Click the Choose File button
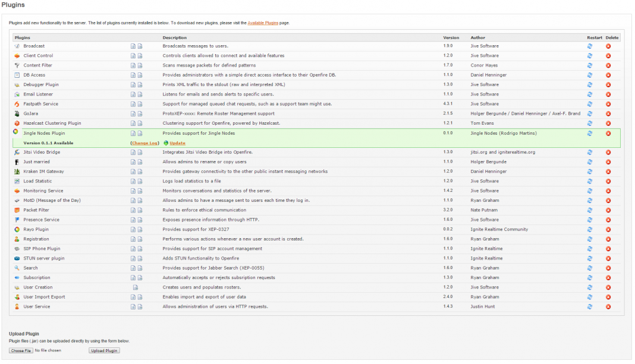Viewport: 635px width, 364px height. click(x=21, y=351)
